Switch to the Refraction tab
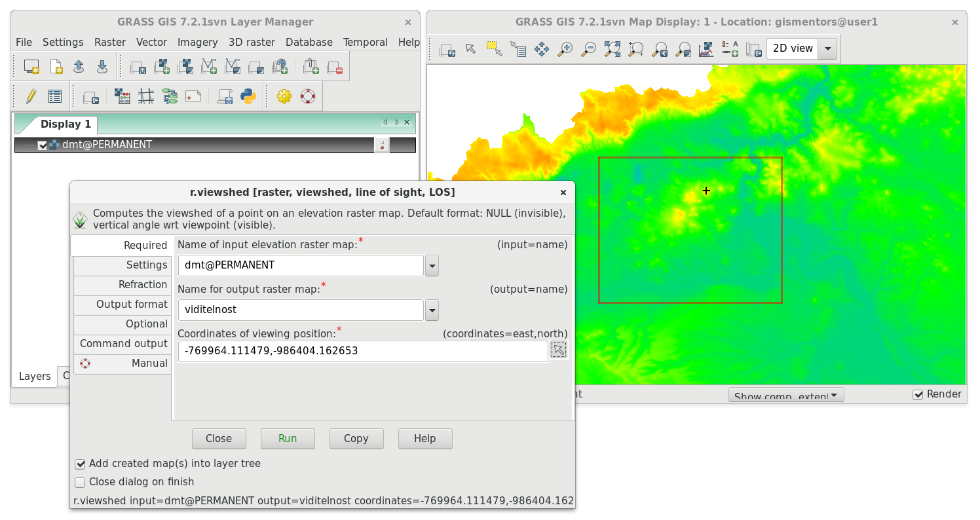The image size is (980, 520). [x=122, y=285]
